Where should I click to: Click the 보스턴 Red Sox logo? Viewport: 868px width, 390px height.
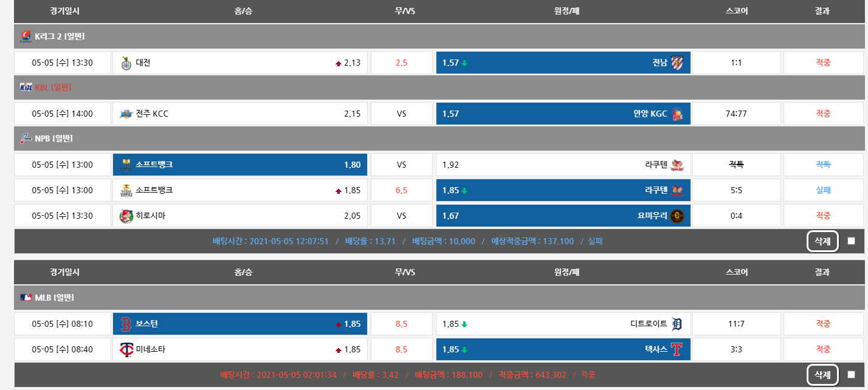126,324
